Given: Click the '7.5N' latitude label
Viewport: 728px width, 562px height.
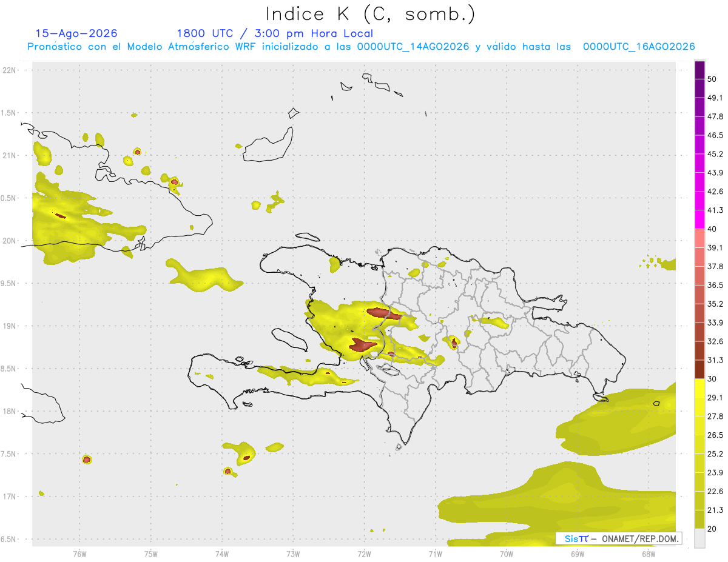Looking at the screenshot, I should pos(9,454).
